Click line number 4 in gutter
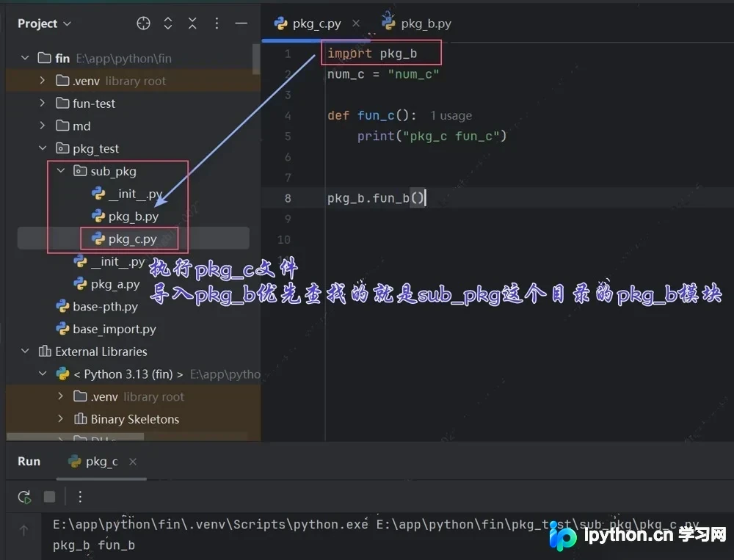Viewport: 734px width, 560px height. 288,116
